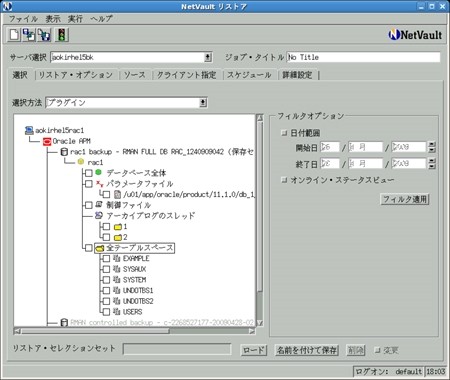450x380 pixels.
Task: Toggle the 変更 checkbox
Action: (x=377, y=350)
